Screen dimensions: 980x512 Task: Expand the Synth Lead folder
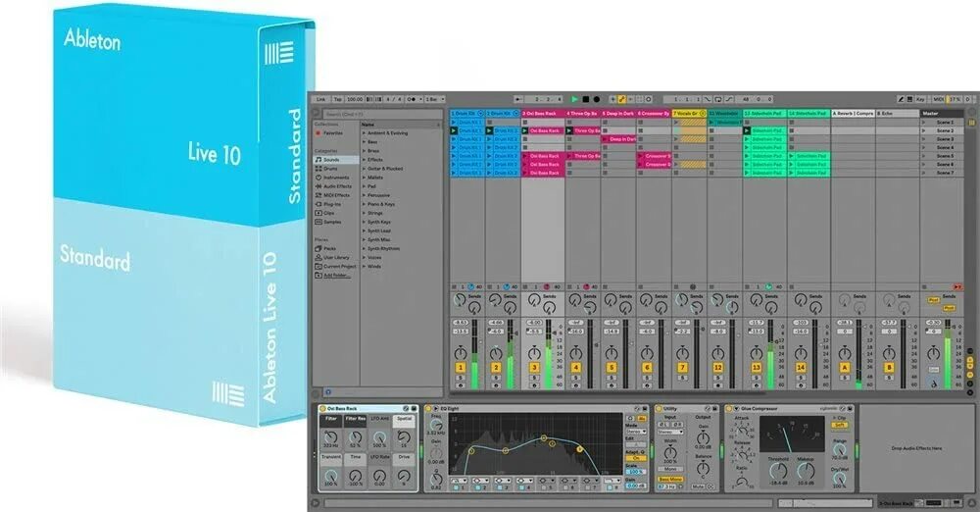365,230
